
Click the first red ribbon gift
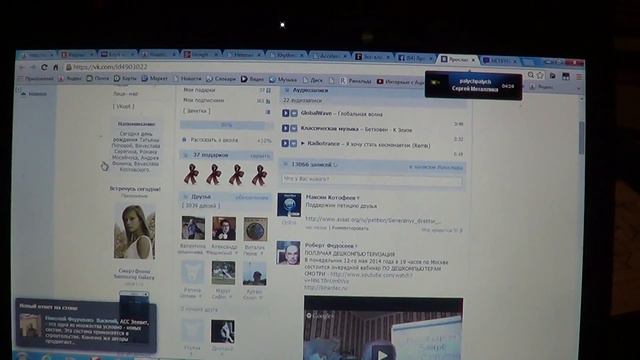[x=191, y=175]
